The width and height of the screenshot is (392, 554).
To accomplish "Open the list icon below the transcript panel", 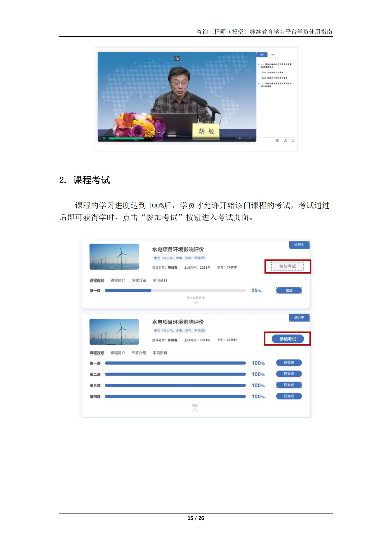I will point(277,140).
